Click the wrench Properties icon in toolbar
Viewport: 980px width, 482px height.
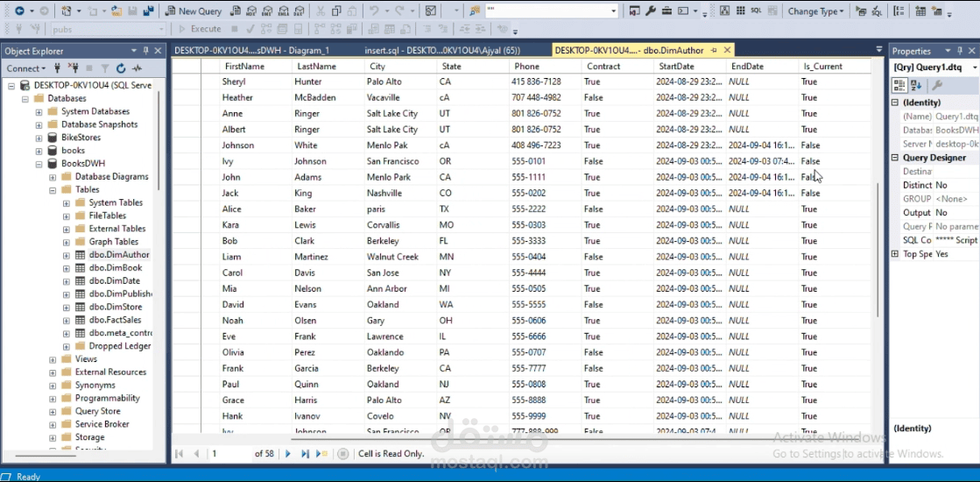tap(651, 11)
